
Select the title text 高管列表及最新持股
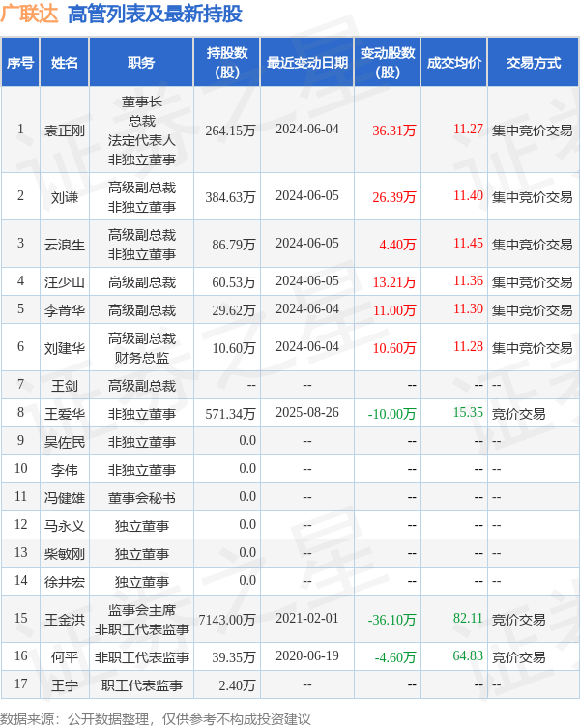coord(155,14)
